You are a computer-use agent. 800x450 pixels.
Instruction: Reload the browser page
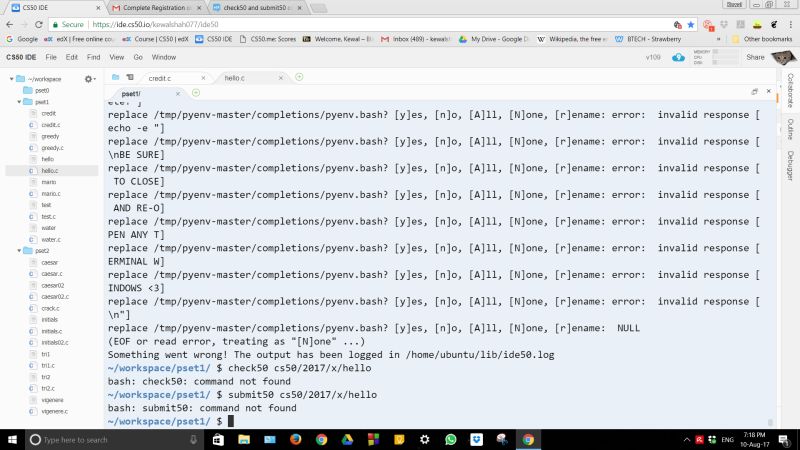coord(39,24)
